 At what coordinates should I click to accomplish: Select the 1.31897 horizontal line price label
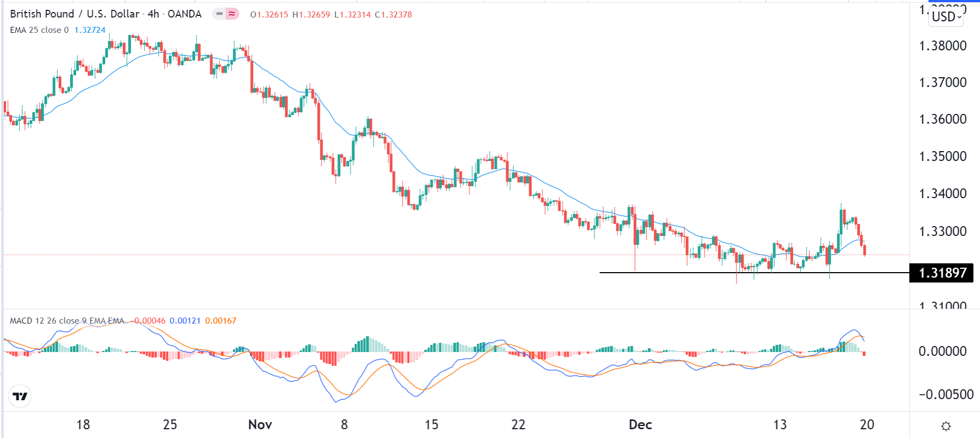click(x=942, y=273)
